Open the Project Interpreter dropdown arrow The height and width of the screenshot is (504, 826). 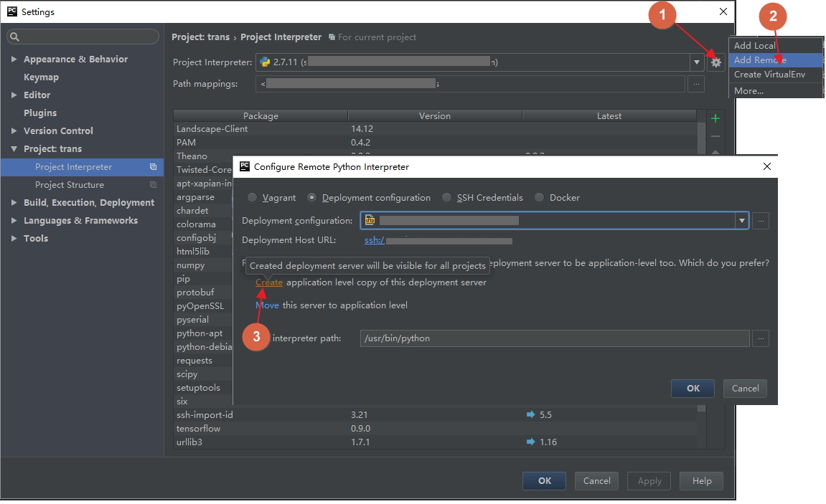(x=696, y=62)
